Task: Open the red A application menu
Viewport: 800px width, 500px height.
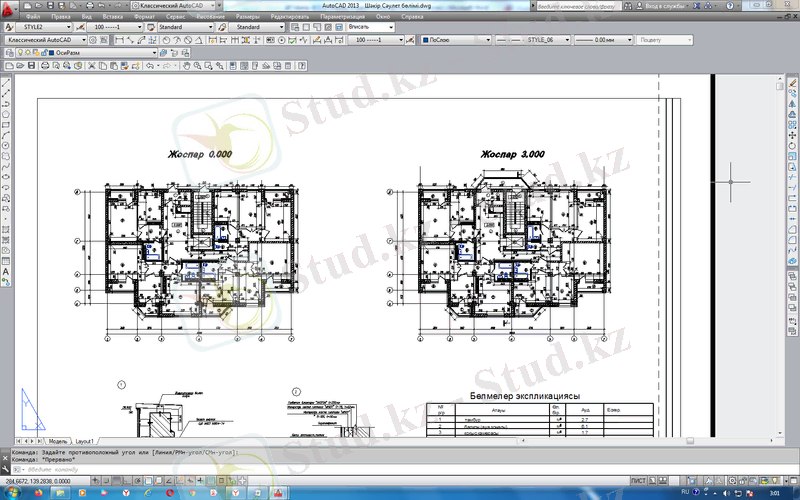Action: point(9,8)
